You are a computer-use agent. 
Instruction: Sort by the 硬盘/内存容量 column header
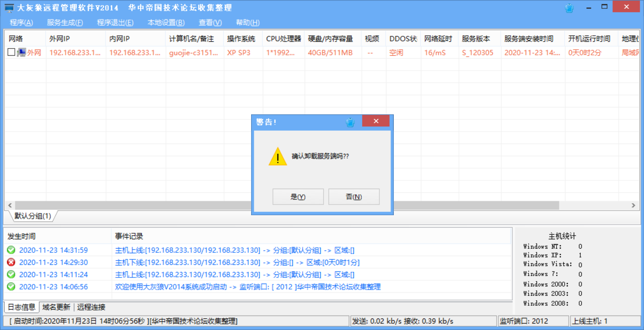333,39
